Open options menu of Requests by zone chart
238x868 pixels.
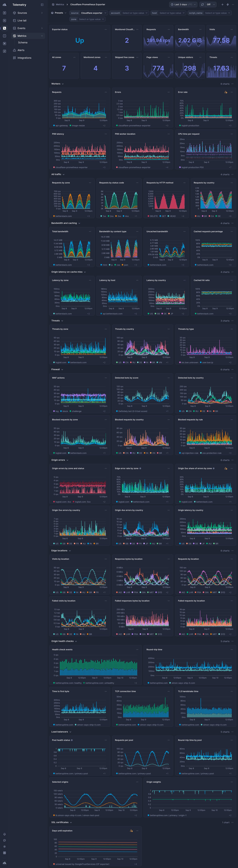tap(90, 183)
